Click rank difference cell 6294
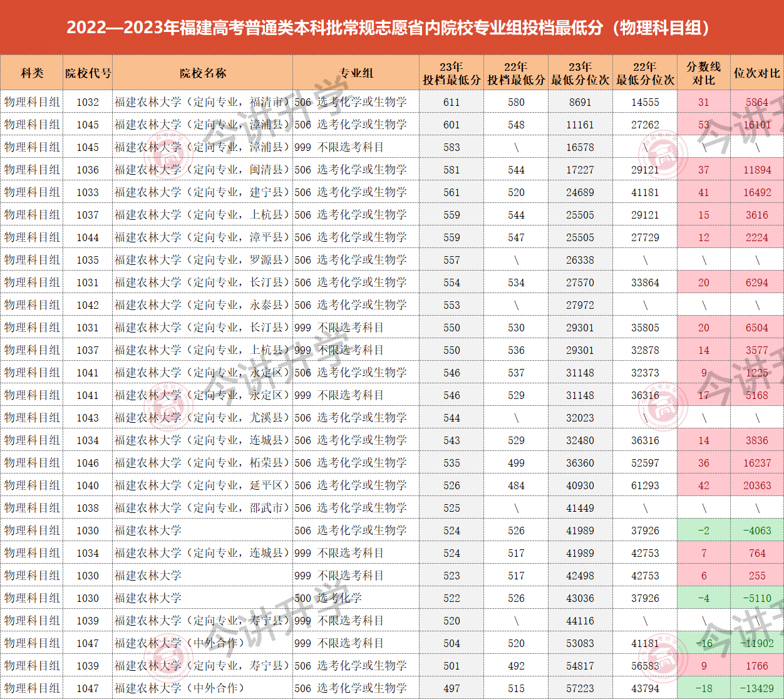 tap(757, 282)
